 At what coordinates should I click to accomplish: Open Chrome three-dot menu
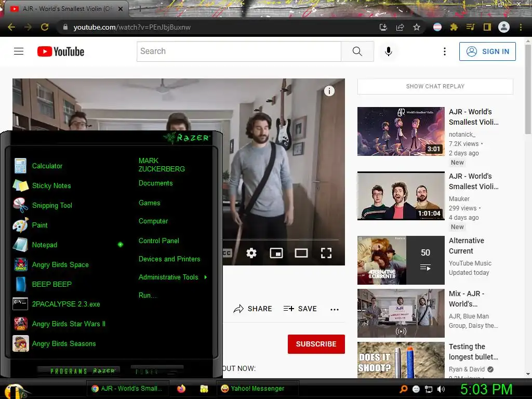point(521,27)
